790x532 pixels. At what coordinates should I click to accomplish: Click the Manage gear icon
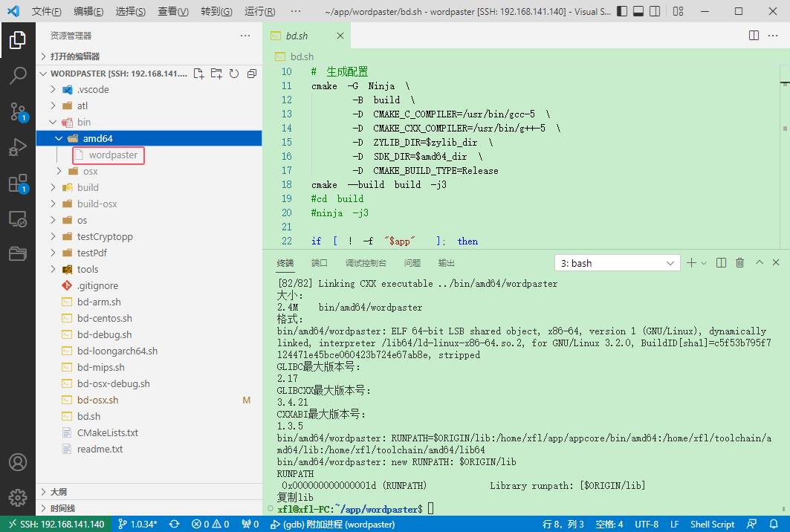(17, 497)
